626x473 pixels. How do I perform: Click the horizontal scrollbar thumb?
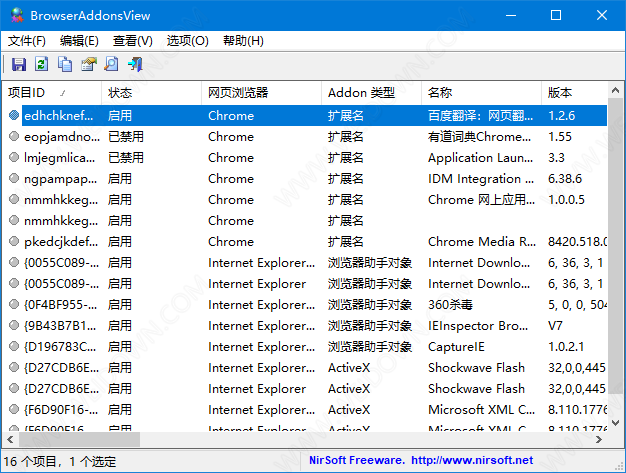[x=79, y=439]
